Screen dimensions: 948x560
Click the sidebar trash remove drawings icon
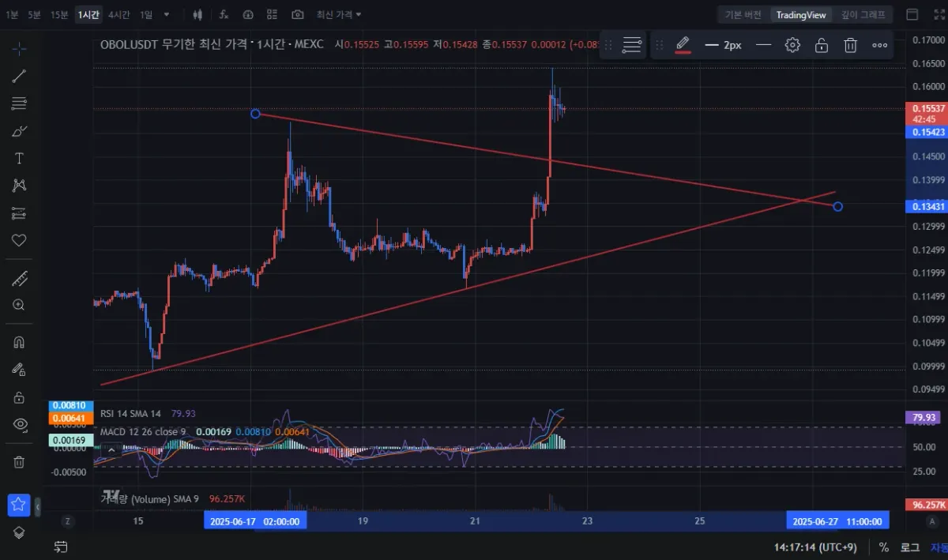pos(19,462)
